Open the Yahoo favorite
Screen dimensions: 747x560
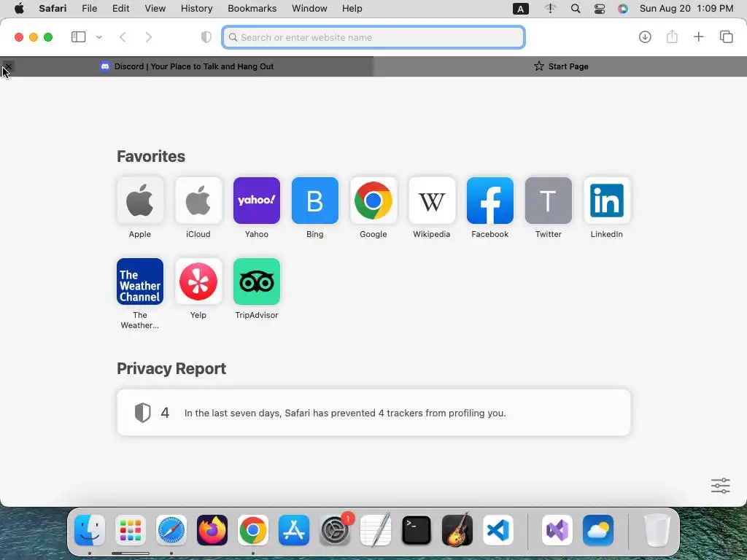(x=256, y=201)
